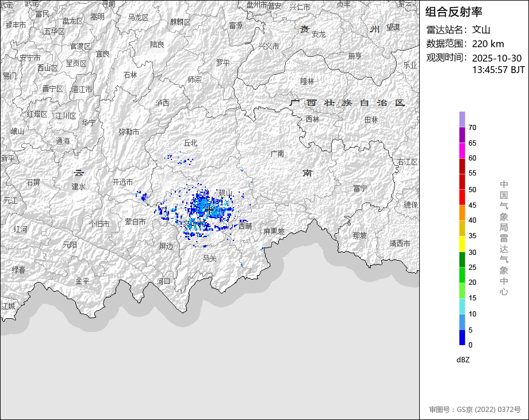Click the 澄江市 map label
Image resolution: width=529 pixels, height=420 pixels.
click(82, 90)
